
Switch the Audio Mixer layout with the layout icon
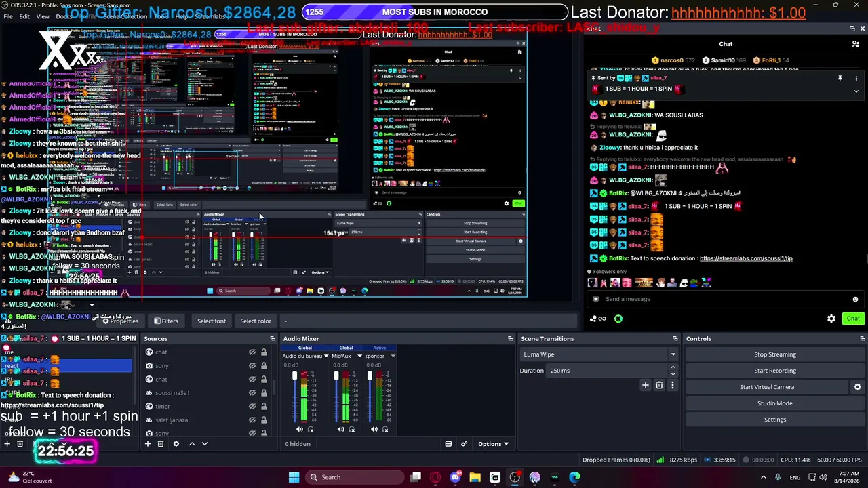[x=448, y=444]
